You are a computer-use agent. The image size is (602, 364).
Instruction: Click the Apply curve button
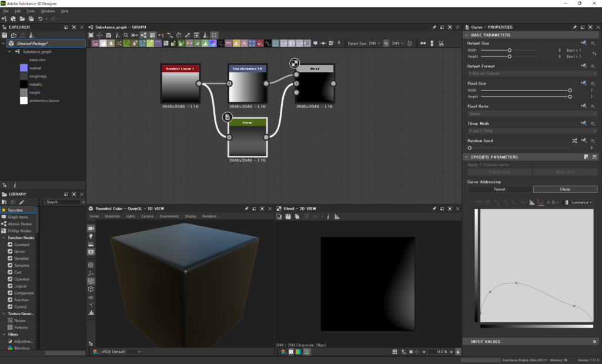pos(565,172)
